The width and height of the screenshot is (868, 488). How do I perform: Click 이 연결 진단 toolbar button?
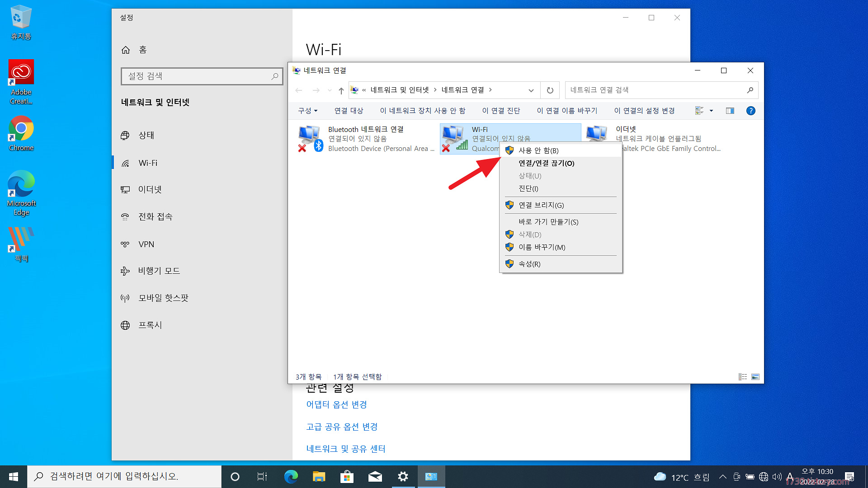pyautogui.click(x=501, y=111)
